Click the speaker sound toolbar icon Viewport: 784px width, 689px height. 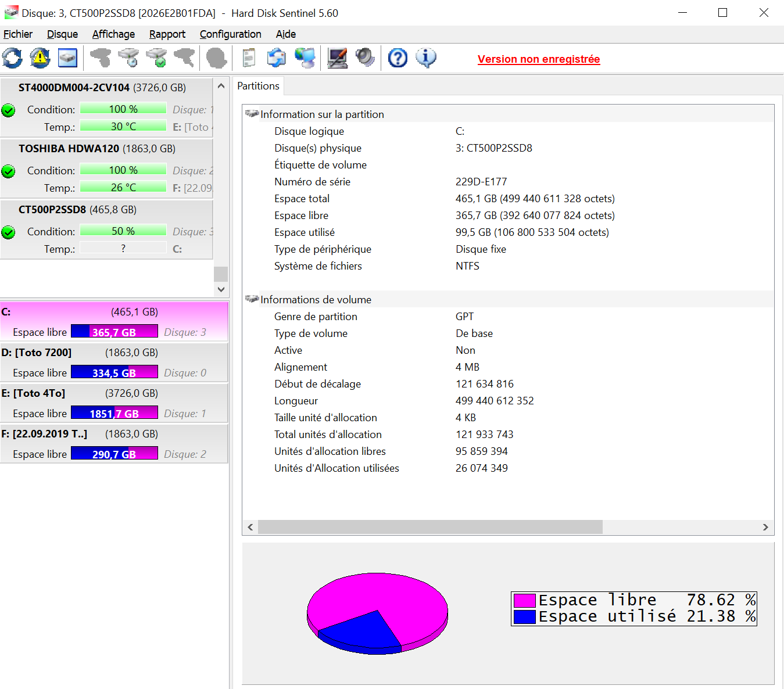click(x=365, y=58)
